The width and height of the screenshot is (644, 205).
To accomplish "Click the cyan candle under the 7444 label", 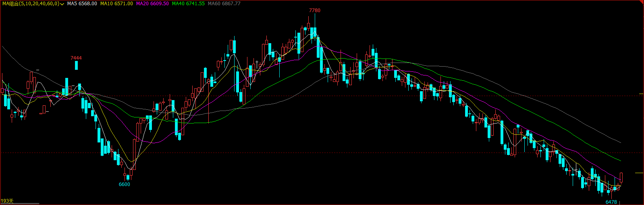I will tap(76, 65).
